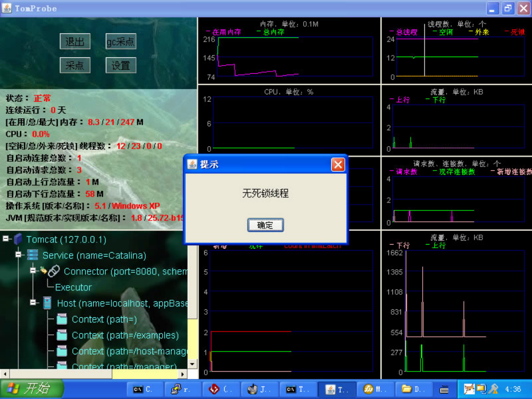
Task: Select the Context (path=) folder icon
Action: [62, 319]
